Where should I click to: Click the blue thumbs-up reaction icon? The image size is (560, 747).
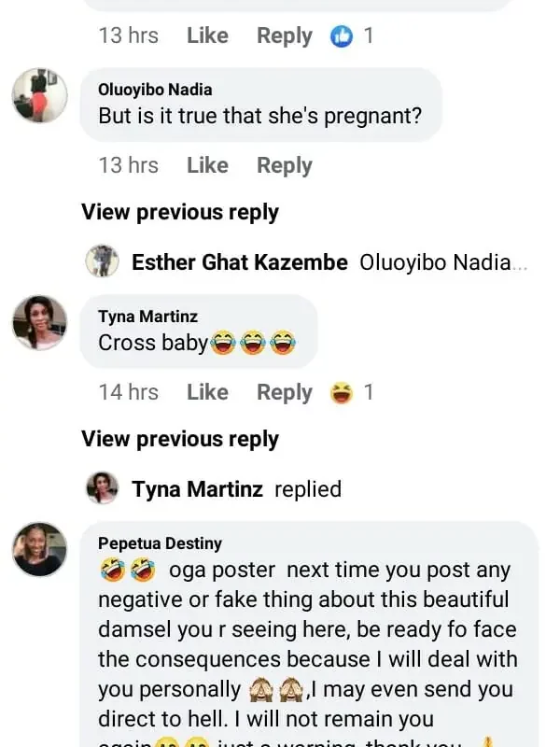point(342,36)
